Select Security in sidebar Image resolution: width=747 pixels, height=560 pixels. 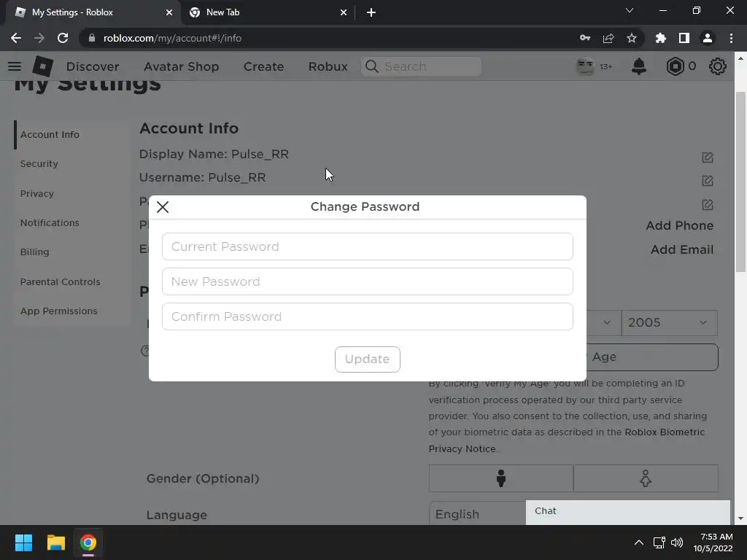pos(39,164)
